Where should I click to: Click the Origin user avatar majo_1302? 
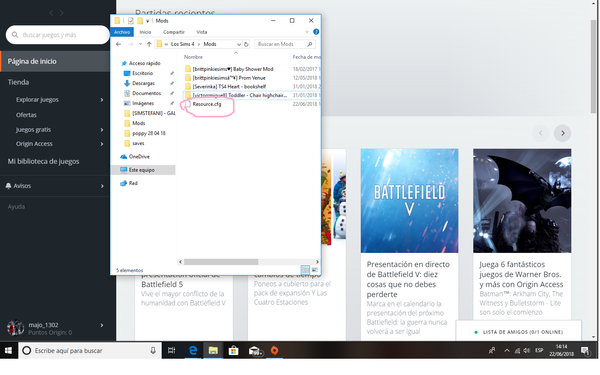(16, 328)
